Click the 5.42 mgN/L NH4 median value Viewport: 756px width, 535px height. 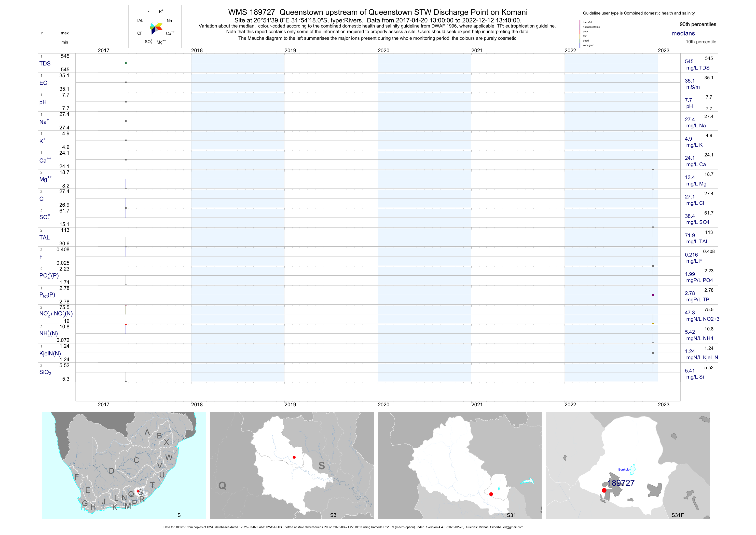pyautogui.click(x=690, y=332)
